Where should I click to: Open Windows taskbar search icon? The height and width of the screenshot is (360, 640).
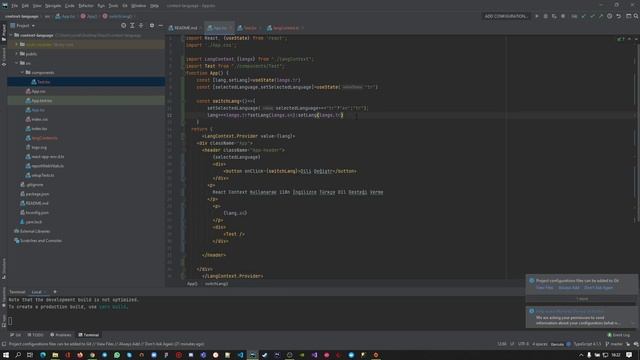(x=18, y=355)
